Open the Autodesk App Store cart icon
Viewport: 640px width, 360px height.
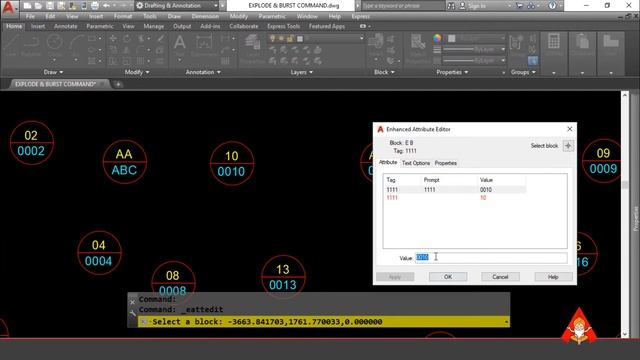click(x=519, y=6)
